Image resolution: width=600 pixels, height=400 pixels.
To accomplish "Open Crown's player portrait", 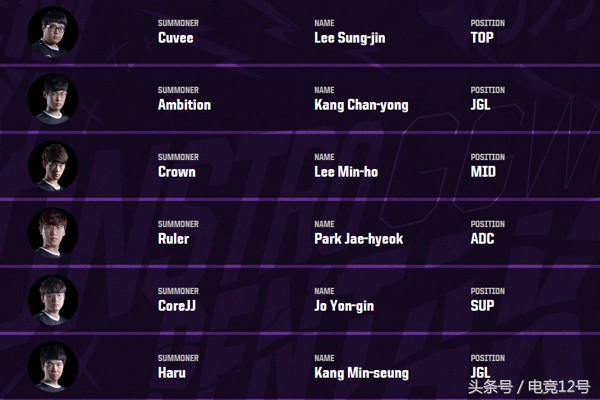I will (x=53, y=166).
